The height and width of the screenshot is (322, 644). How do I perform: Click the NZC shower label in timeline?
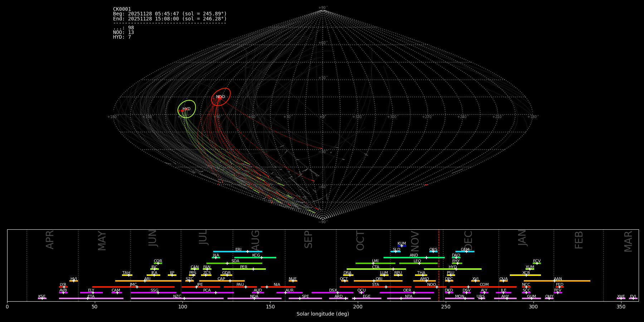177,297
